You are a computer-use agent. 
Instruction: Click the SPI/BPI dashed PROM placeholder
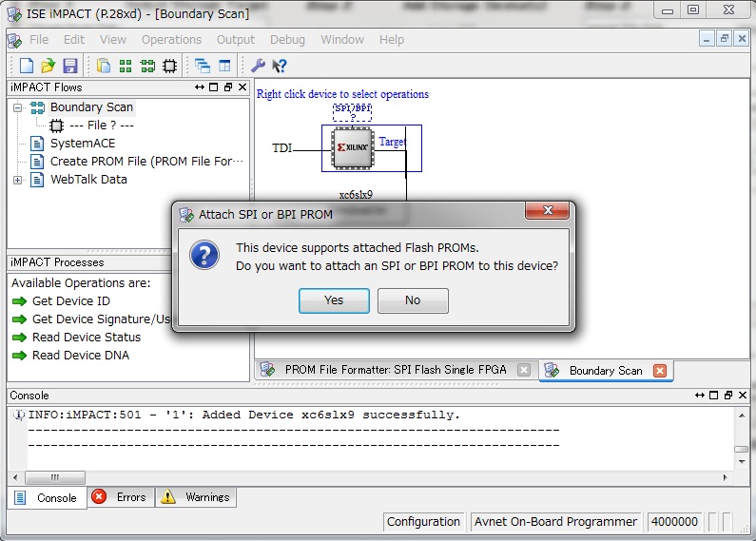pyautogui.click(x=353, y=112)
